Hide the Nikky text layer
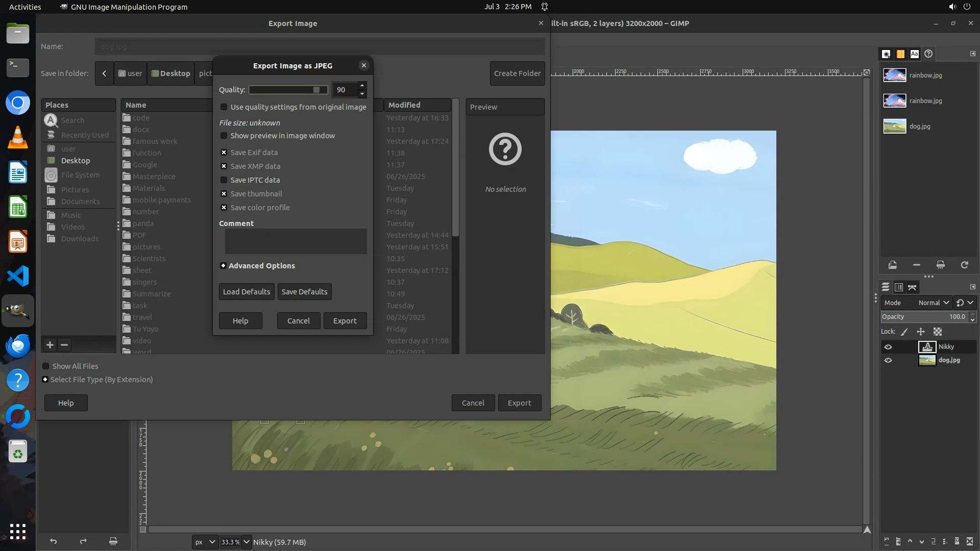The height and width of the screenshot is (551, 980). (888, 347)
